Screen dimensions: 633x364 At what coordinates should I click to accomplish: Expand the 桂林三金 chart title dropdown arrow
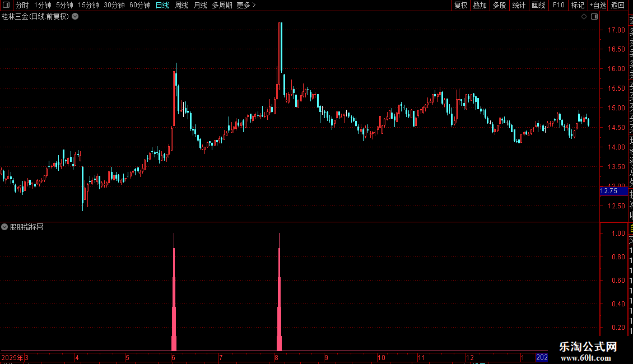(x=75, y=17)
